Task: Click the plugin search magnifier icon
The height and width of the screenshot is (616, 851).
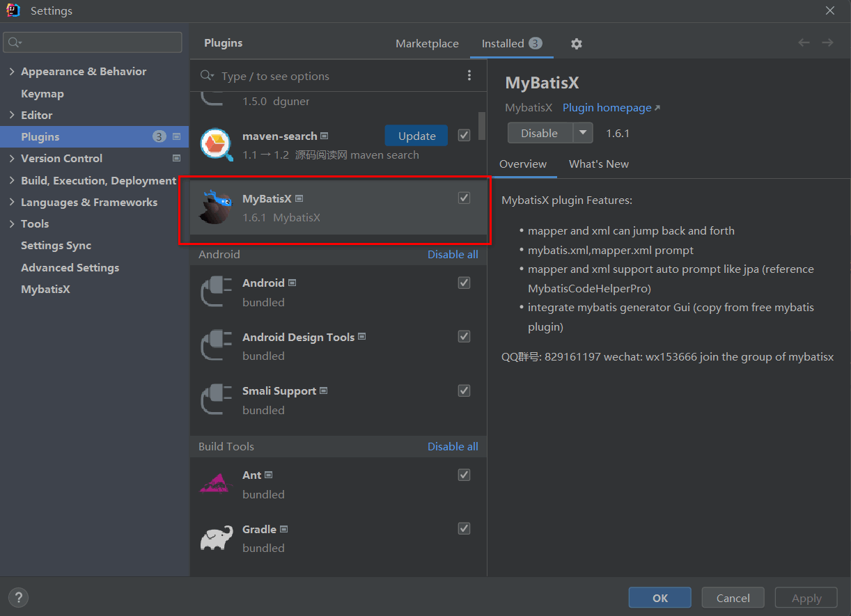Action: coord(207,76)
